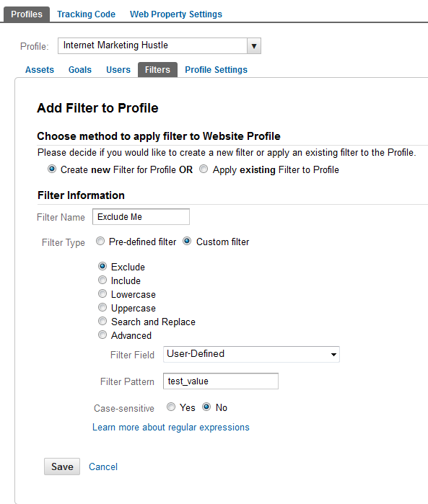This screenshot has width=428, height=504.
Task: Choose Search and Replace radio option
Action: pyautogui.click(x=102, y=321)
